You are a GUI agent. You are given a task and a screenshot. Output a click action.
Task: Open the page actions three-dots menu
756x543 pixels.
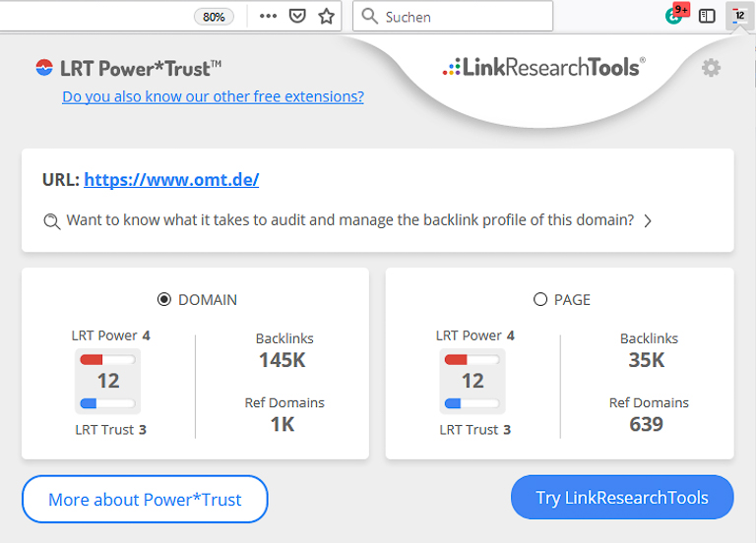(268, 16)
